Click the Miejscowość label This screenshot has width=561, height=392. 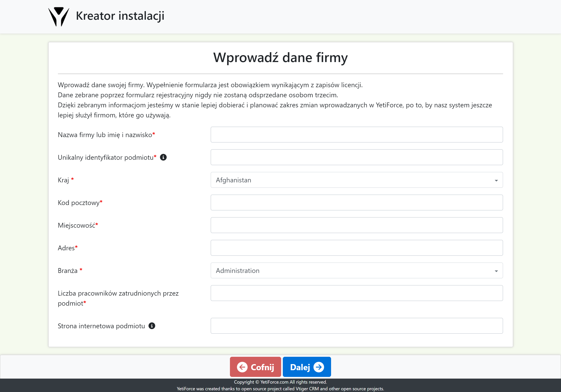pyautogui.click(x=78, y=225)
